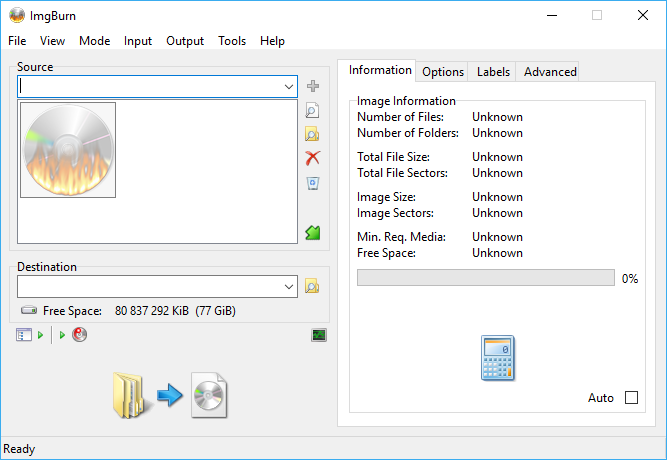Click the browse for file icon
The image size is (667, 460).
click(x=312, y=110)
